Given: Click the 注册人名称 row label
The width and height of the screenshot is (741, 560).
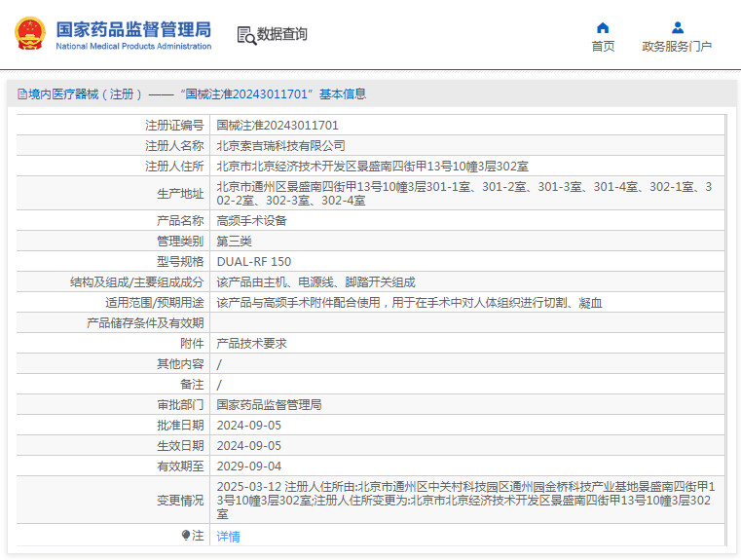Looking at the screenshot, I should tap(174, 145).
